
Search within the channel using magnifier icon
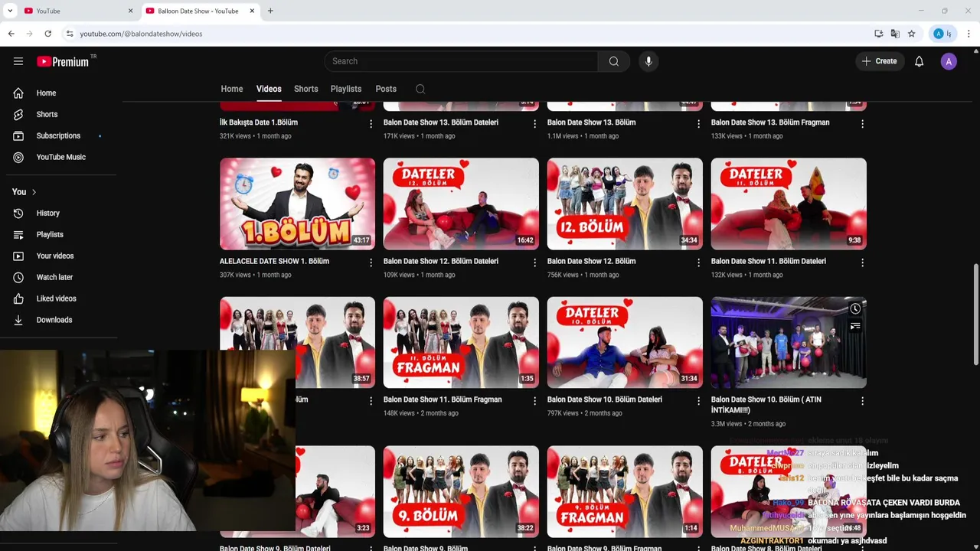point(420,89)
